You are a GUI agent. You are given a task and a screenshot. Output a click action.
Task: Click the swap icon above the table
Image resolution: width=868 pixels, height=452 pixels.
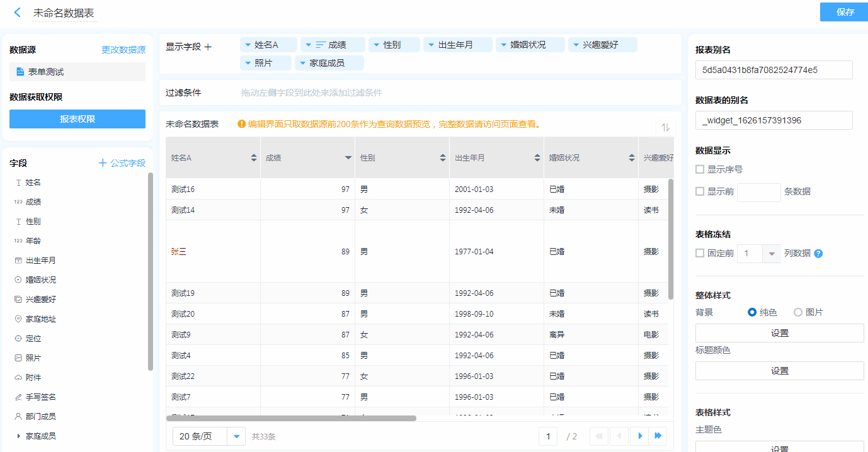click(x=665, y=127)
